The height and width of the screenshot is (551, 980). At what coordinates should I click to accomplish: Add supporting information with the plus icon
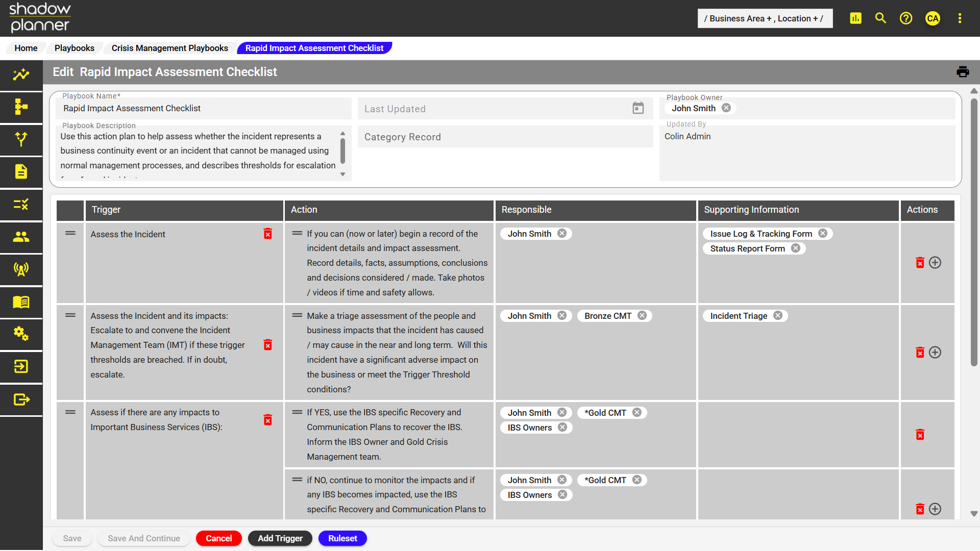point(936,263)
